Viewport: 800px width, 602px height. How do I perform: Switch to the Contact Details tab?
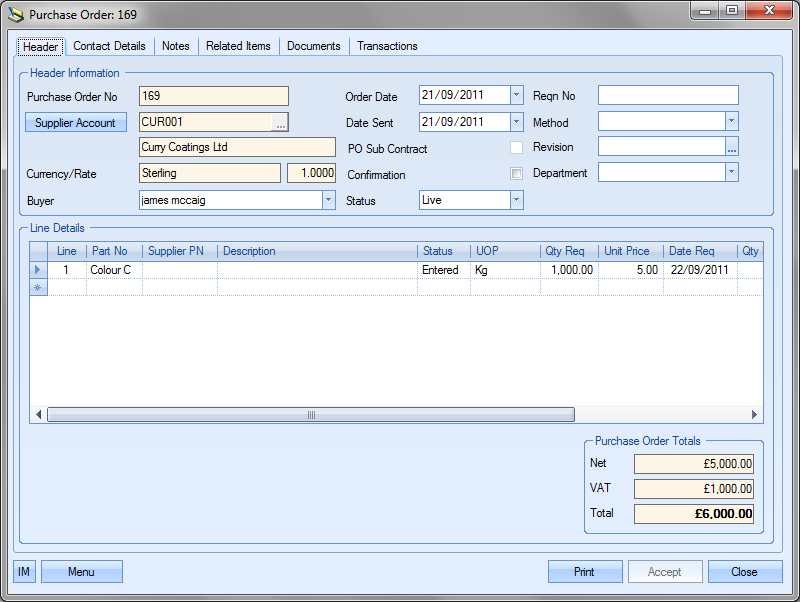(x=109, y=46)
